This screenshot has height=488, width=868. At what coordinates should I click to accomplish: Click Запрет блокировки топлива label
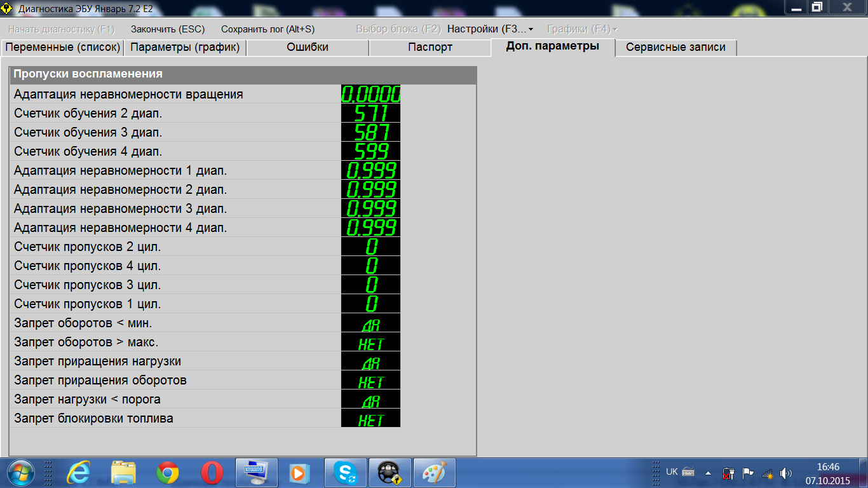coord(94,418)
